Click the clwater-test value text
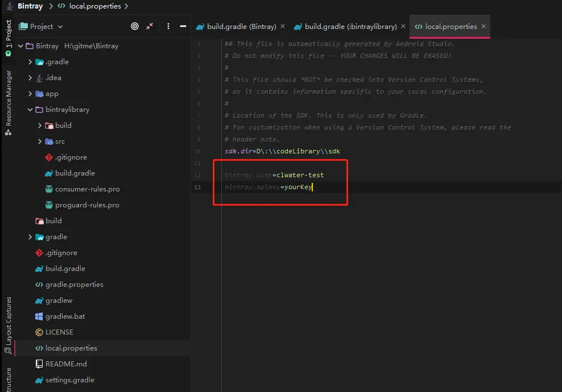This screenshot has height=392, width=562. pos(300,175)
